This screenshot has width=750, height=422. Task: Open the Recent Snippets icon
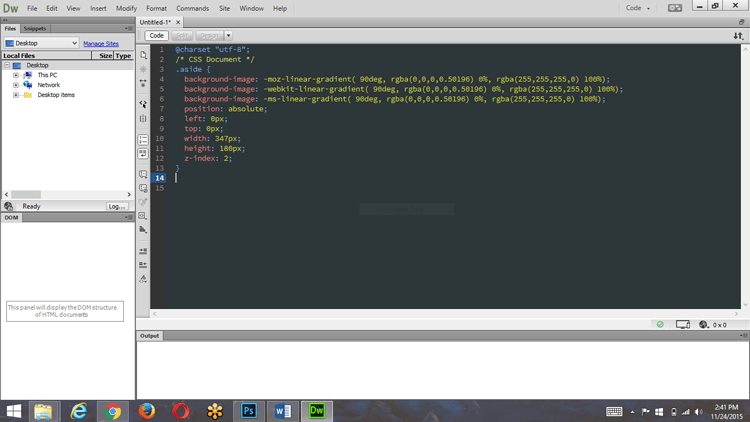(143, 216)
